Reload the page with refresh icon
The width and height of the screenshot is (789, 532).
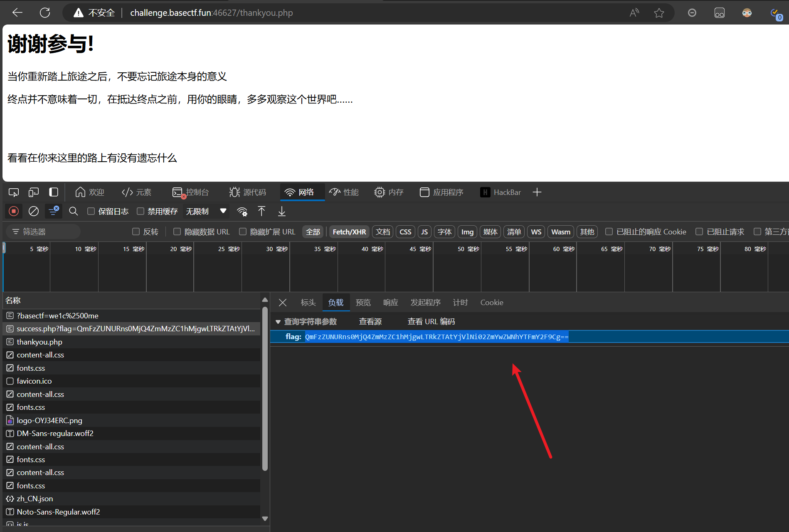pyautogui.click(x=45, y=13)
